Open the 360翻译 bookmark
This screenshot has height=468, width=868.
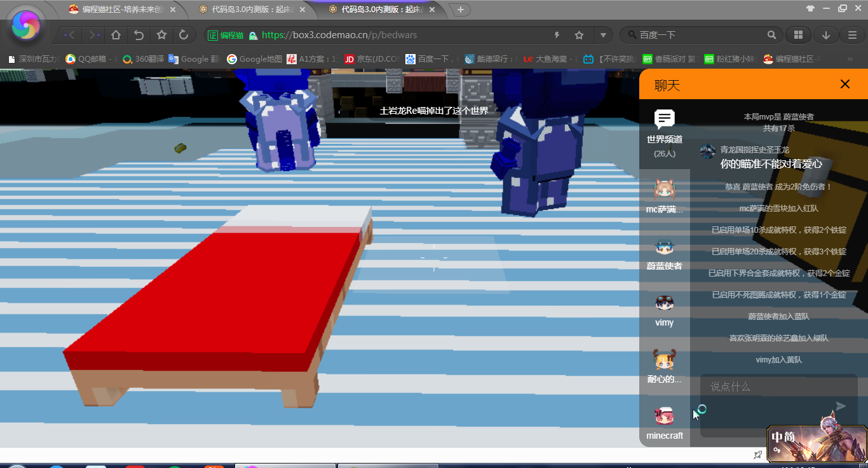(143, 59)
